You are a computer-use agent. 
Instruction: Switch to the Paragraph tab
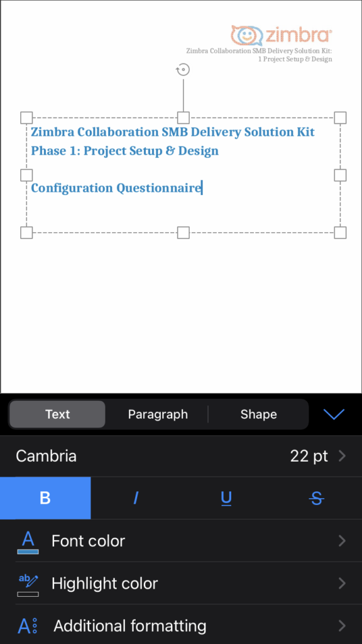pos(157,414)
